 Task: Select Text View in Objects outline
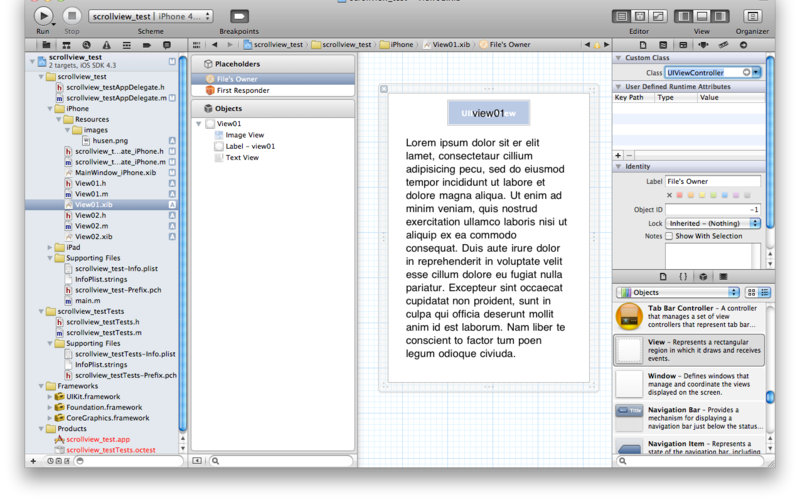click(x=242, y=158)
